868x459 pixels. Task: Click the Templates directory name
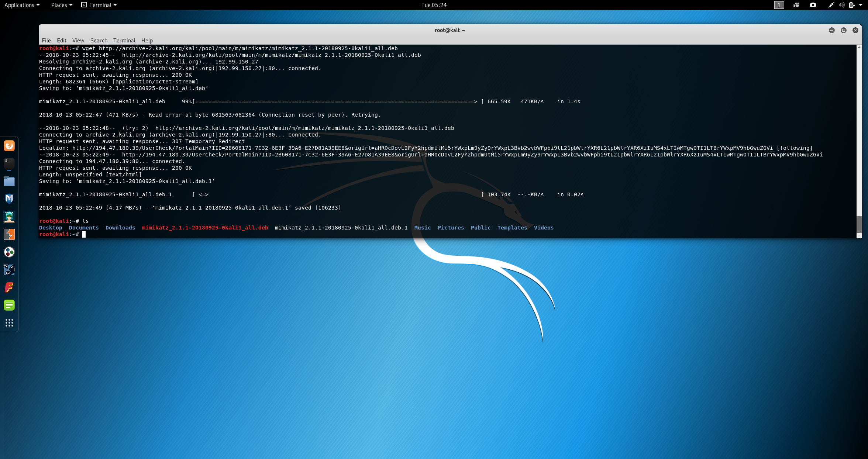point(512,228)
